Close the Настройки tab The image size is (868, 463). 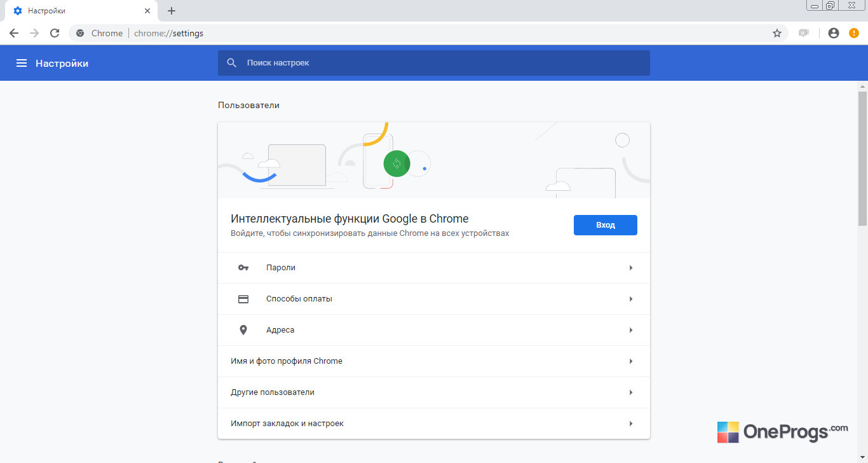pyautogui.click(x=147, y=11)
